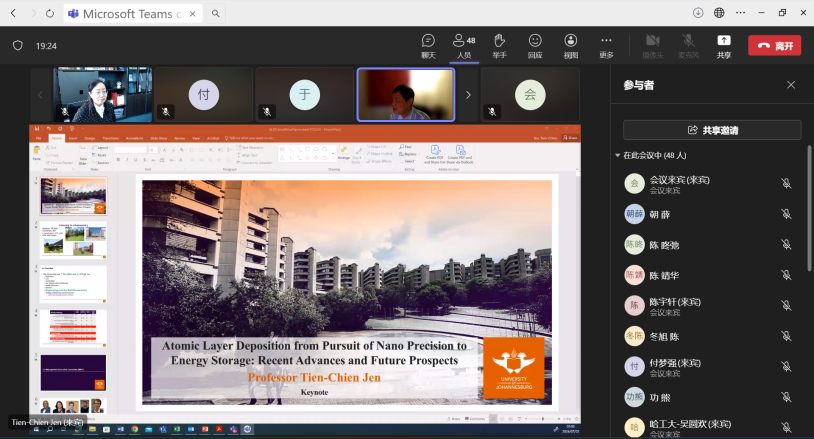Click the participants list scrollbar

[809, 210]
